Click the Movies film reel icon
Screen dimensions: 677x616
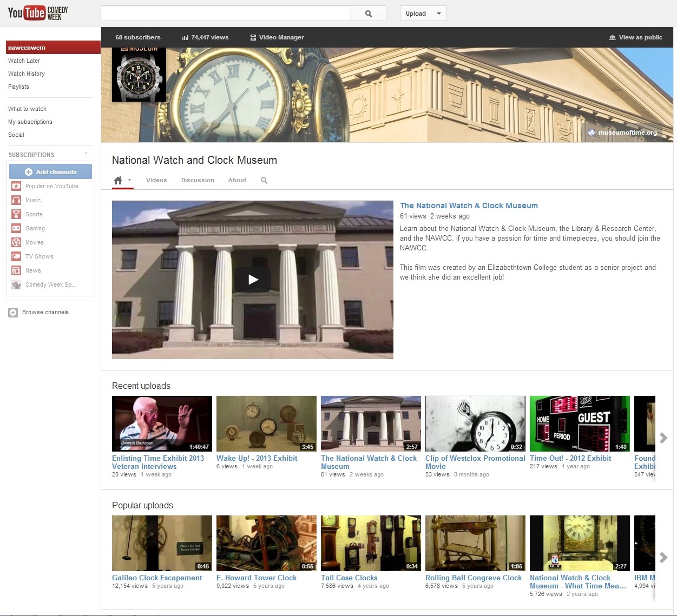[16, 242]
